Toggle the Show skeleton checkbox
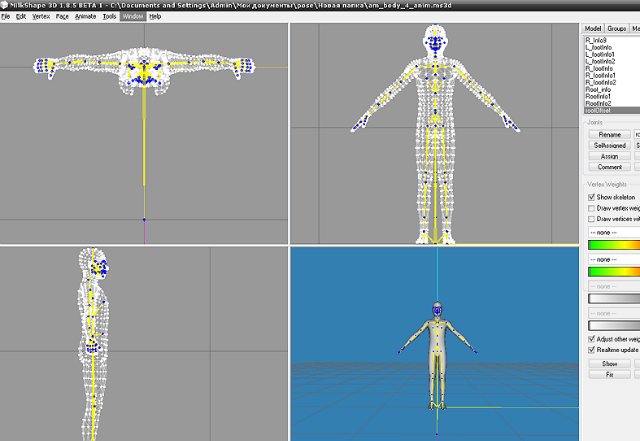This screenshot has width=640, height=441. pos(590,198)
